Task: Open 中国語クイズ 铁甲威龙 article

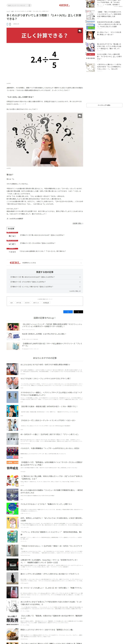Action: pyautogui.click(x=51, y=463)
